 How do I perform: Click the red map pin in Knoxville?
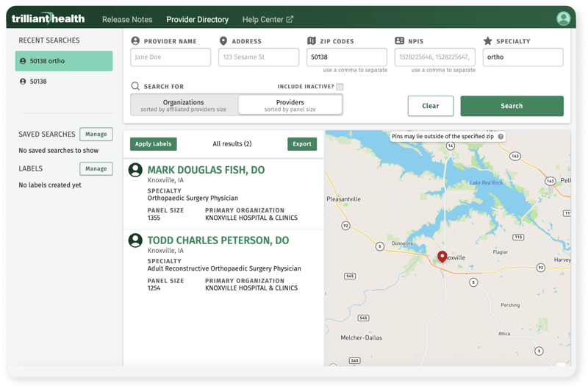pos(442,256)
